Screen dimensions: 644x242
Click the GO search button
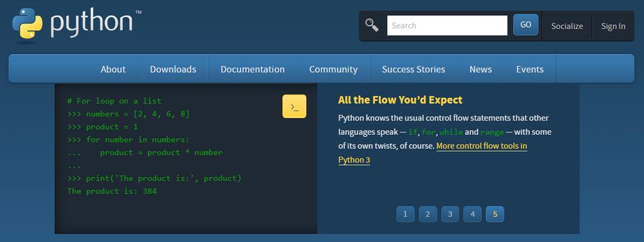(x=526, y=25)
